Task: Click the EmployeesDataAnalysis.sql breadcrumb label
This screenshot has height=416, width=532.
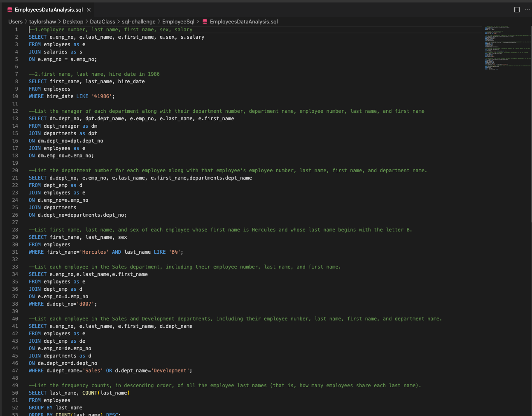Action: (243, 21)
